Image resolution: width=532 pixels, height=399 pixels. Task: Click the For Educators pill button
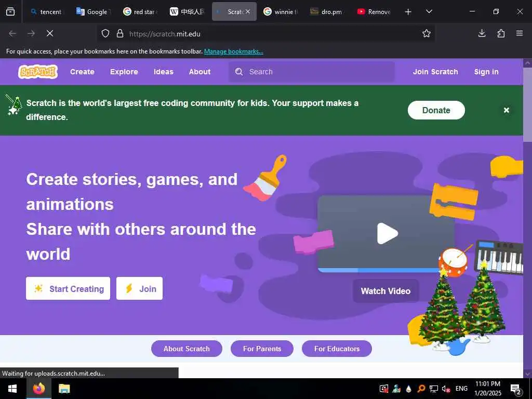click(x=337, y=349)
